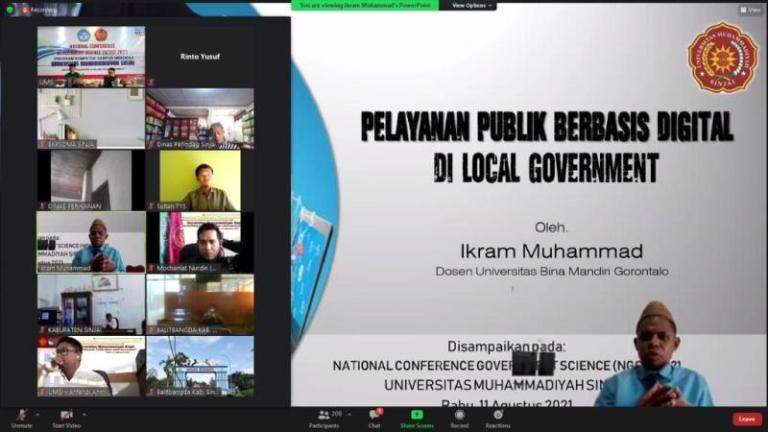768x432 pixels.
Task: Unmute the microphone
Action: [22, 416]
